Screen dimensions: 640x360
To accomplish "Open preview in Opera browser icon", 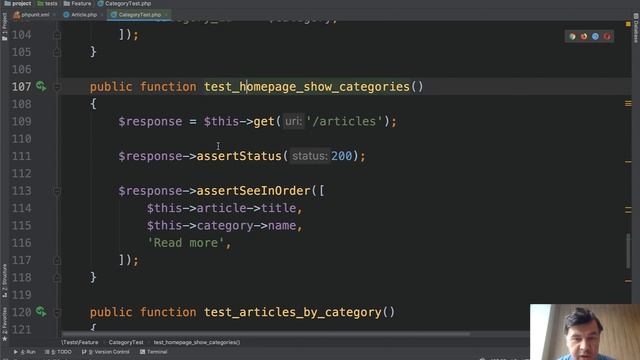I will point(607,37).
